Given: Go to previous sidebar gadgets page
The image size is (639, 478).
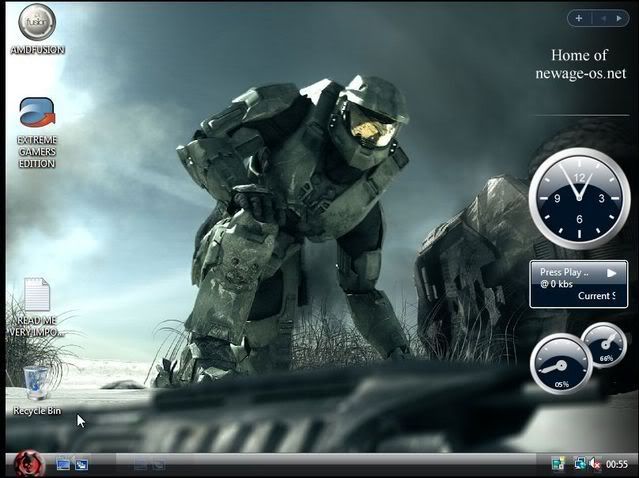Looking at the screenshot, I should click(604, 18).
